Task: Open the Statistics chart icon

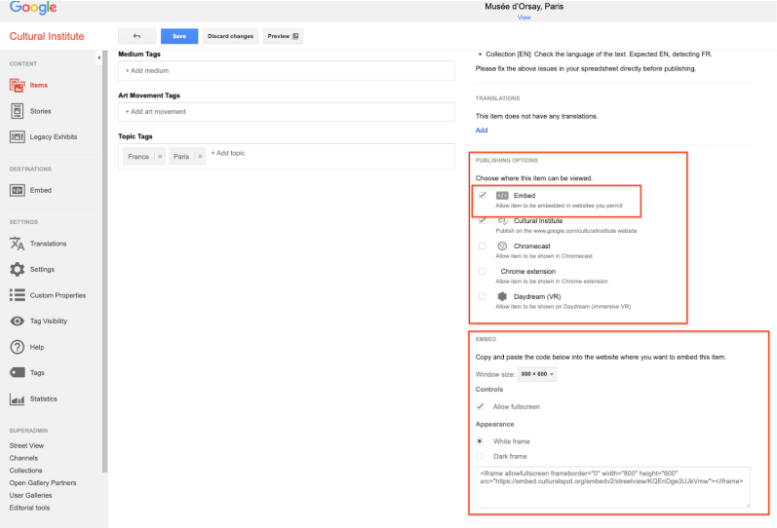Action: click(17, 399)
